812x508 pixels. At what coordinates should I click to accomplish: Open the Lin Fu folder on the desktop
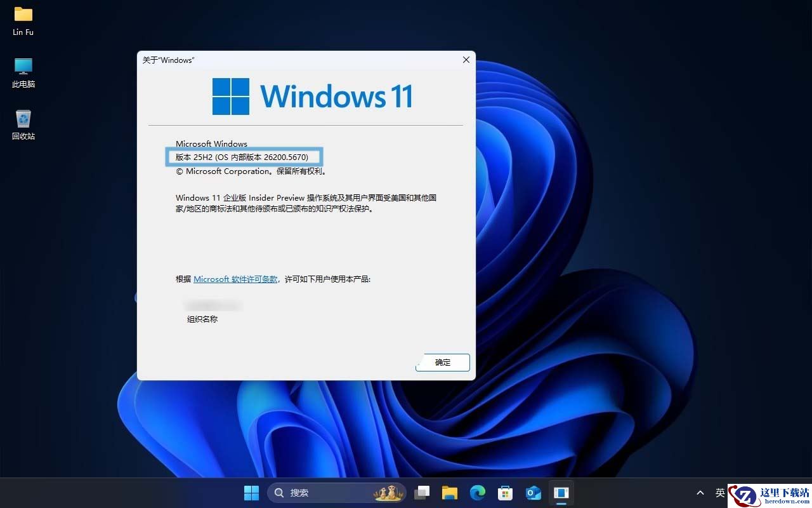pos(23,21)
